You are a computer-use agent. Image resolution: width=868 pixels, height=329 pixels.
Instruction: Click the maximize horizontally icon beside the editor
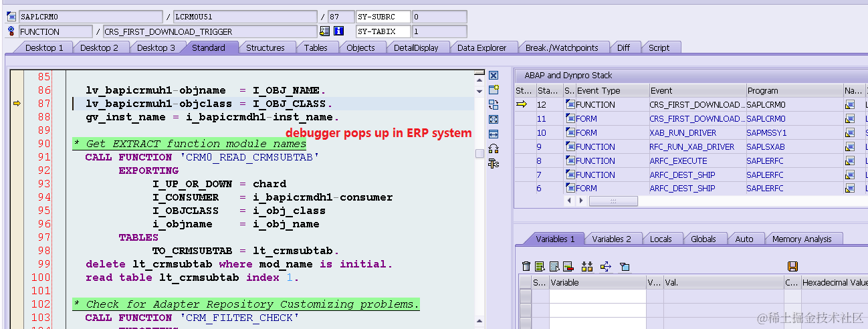click(x=494, y=134)
